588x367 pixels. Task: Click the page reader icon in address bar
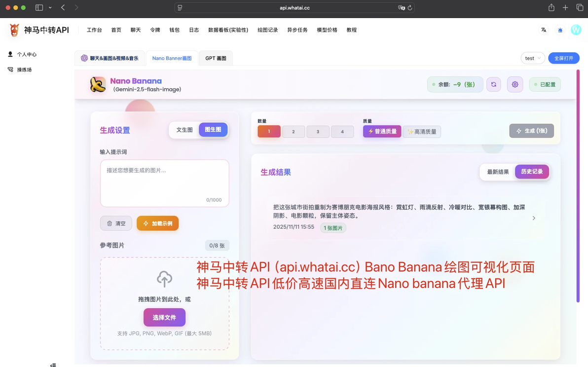(x=180, y=7)
